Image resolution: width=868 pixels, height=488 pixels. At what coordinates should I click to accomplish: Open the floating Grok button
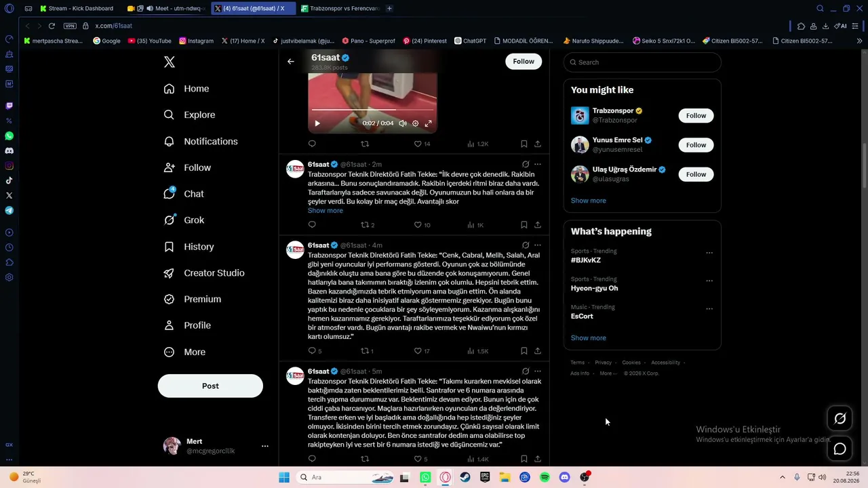840,419
